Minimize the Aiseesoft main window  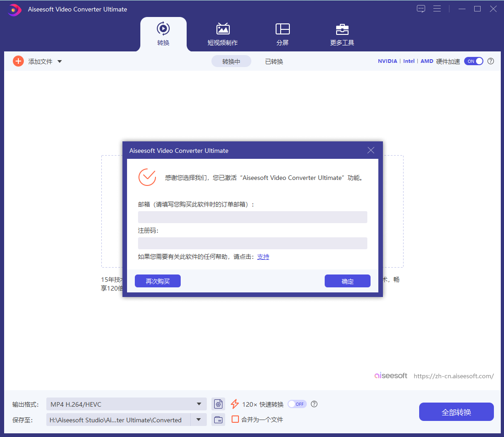pos(462,9)
